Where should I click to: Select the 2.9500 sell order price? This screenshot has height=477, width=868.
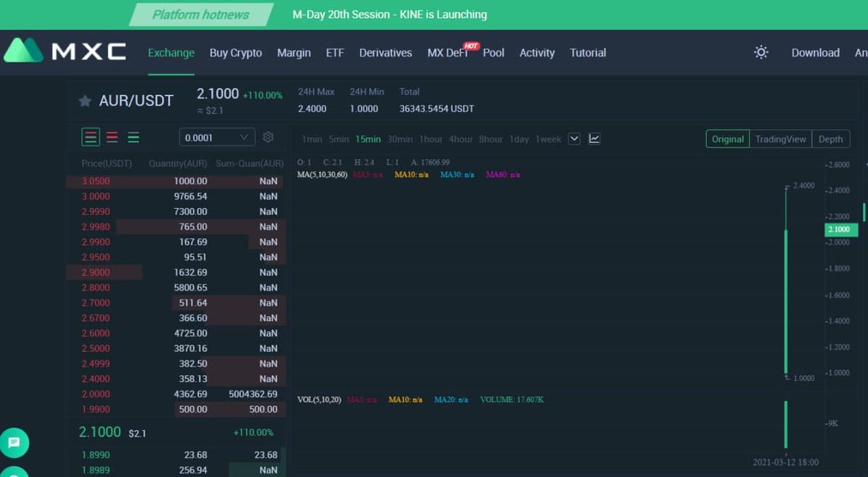tap(95, 257)
